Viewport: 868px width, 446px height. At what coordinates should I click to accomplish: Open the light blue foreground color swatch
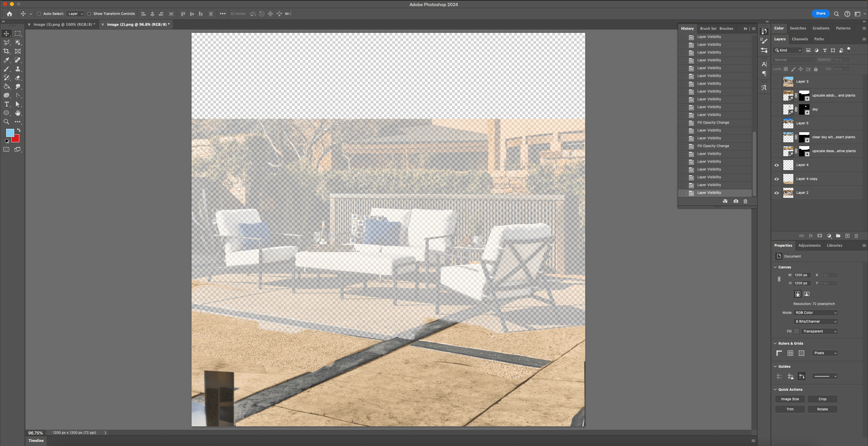[x=9, y=133]
